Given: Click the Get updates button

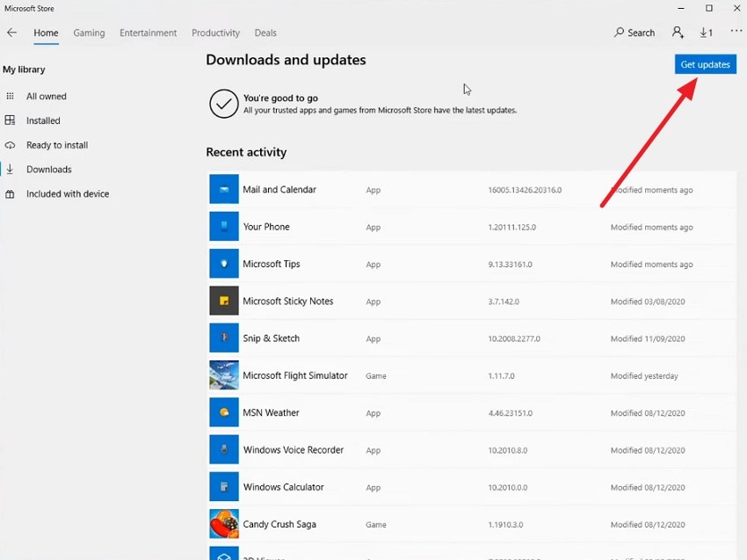Looking at the screenshot, I should [705, 64].
